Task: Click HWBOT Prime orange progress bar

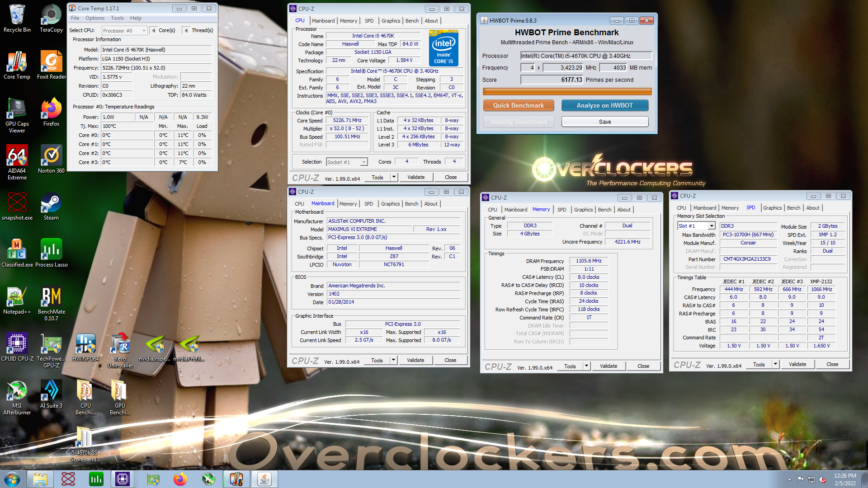Action: click(567, 91)
